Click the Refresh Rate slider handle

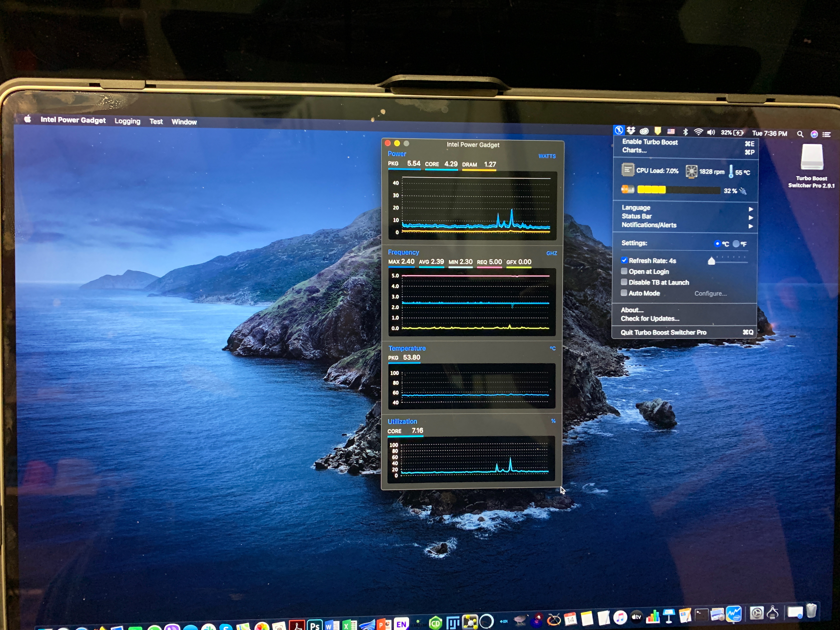click(x=712, y=261)
